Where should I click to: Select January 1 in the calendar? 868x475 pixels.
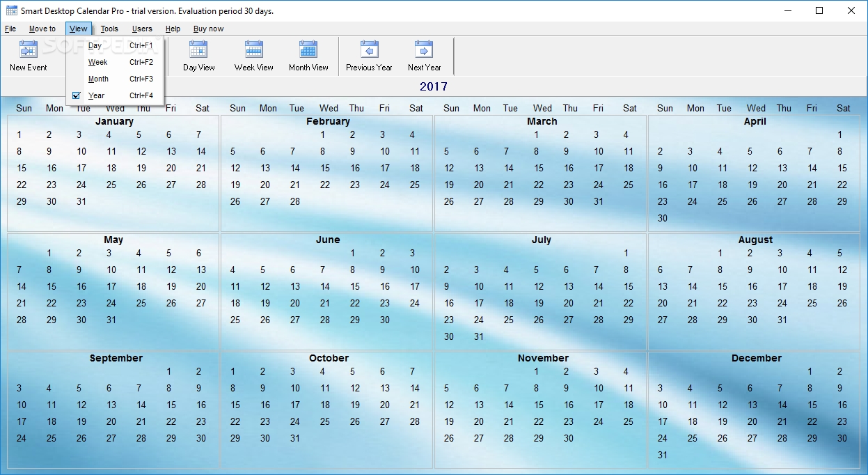coord(19,134)
